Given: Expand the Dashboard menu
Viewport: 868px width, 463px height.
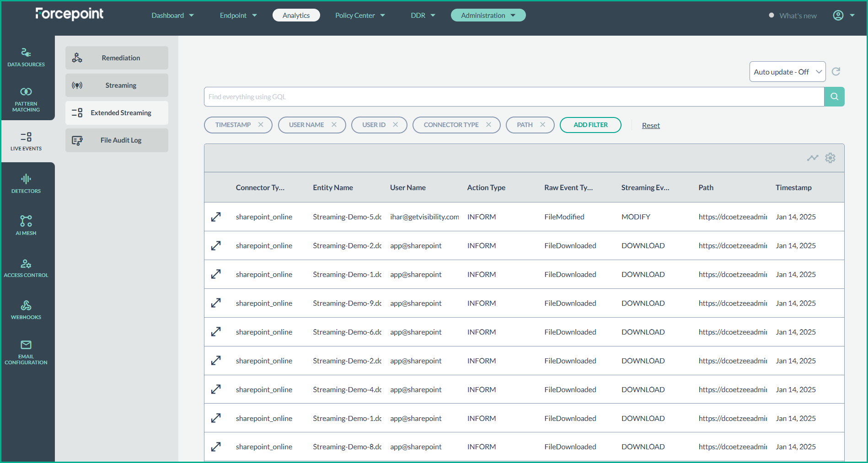Looking at the screenshot, I should (172, 16).
